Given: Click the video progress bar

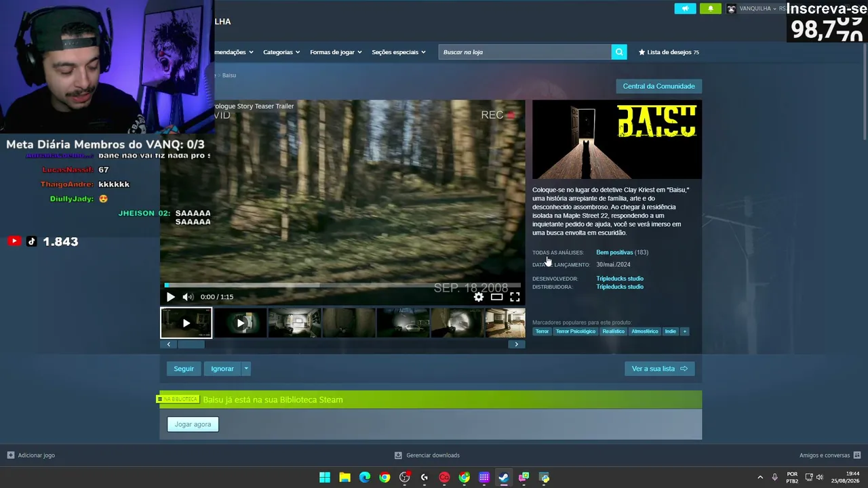Looking at the screenshot, I should point(343,285).
